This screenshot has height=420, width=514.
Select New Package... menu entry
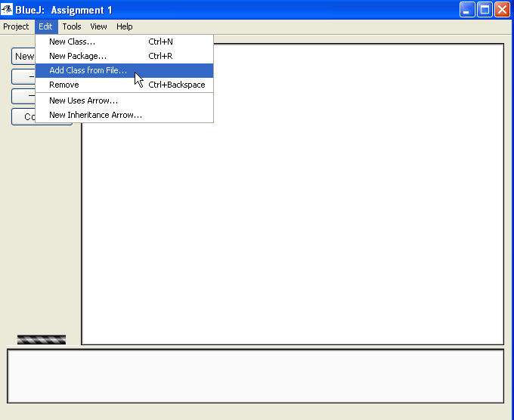coord(77,56)
